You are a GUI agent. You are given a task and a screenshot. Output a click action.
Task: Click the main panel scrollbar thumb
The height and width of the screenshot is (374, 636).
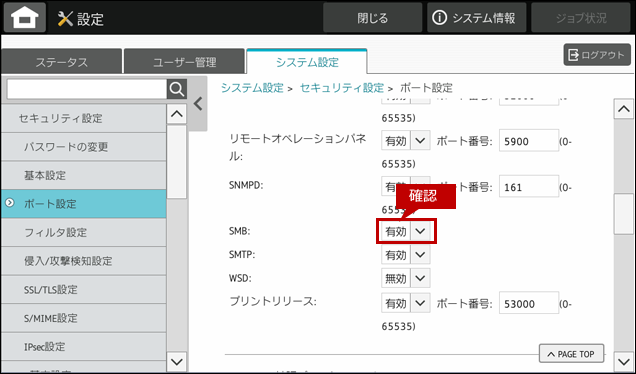point(623,214)
